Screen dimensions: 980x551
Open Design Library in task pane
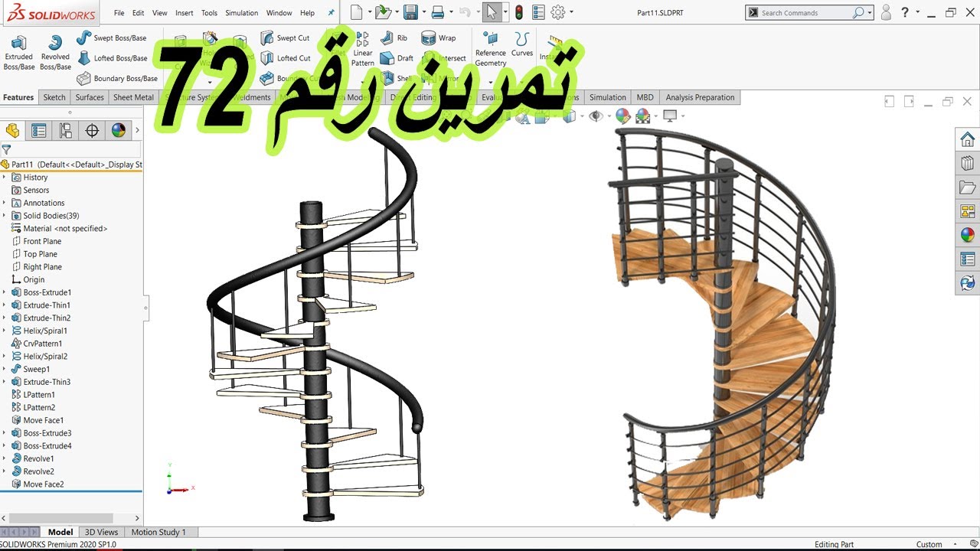click(968, 163)
